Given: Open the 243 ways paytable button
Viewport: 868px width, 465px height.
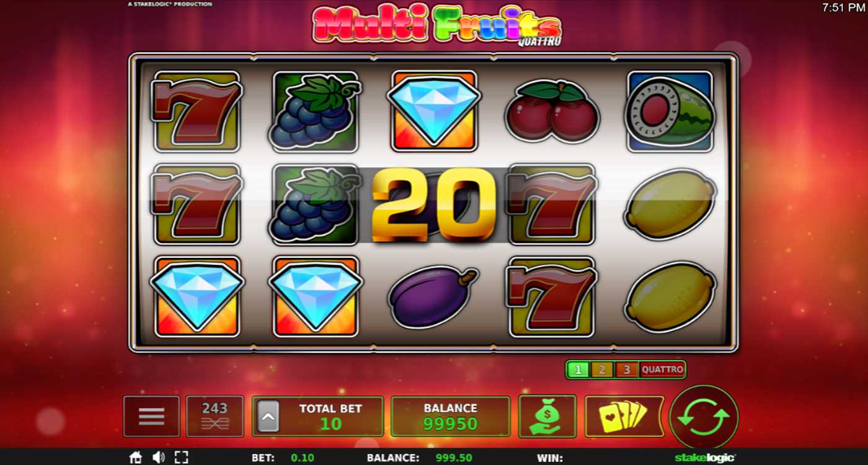Looking at the screenshot, I should click(x=215, y=416).
